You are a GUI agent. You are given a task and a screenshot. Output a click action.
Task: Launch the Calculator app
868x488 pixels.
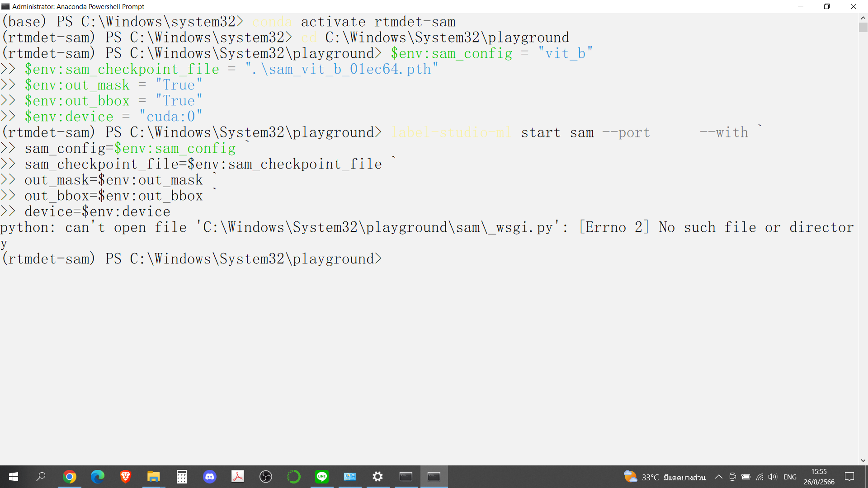[182, 477]
